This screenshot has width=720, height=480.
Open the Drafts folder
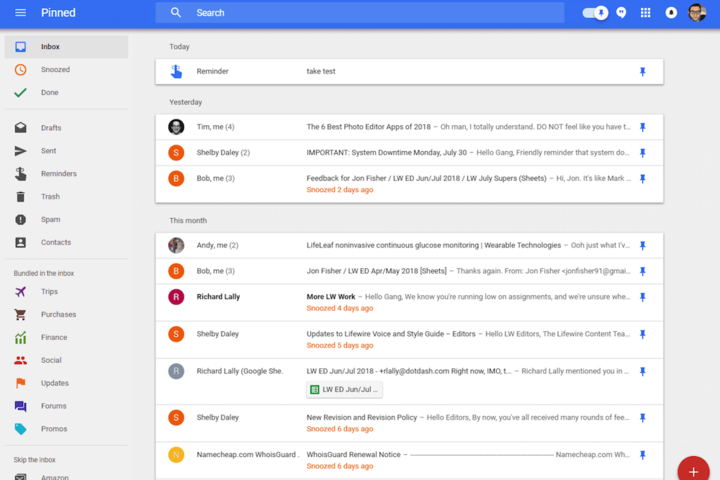(67, 128)
